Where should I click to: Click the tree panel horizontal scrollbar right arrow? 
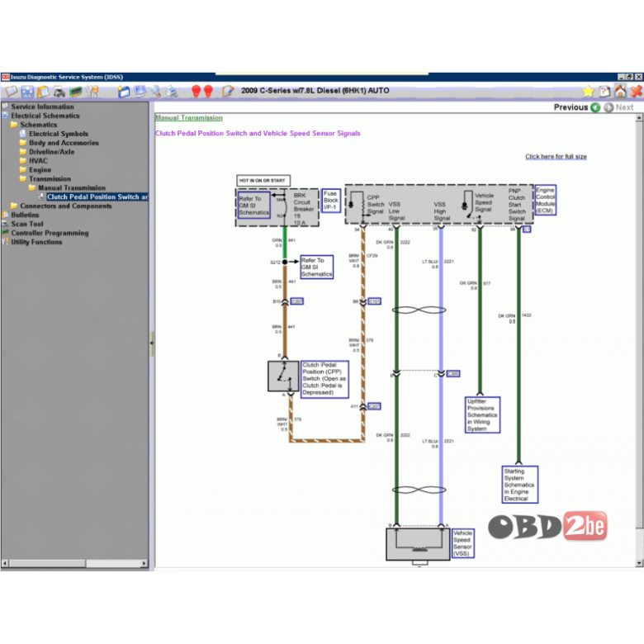144,563
